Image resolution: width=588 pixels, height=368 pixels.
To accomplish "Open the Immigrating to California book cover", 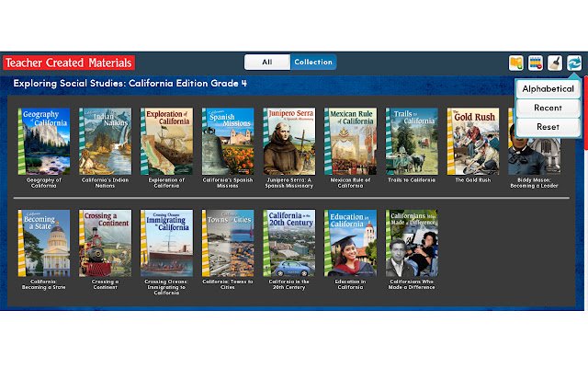I will (167, 243).
